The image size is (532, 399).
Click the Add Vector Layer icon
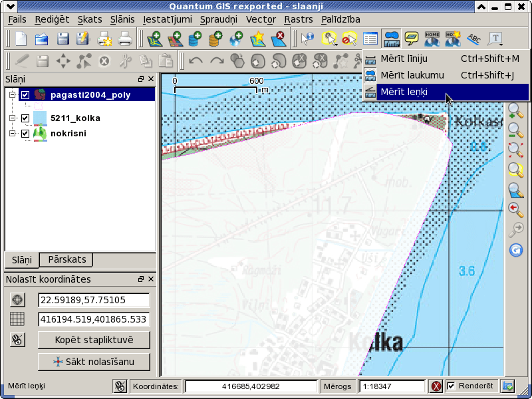point(154,39)
